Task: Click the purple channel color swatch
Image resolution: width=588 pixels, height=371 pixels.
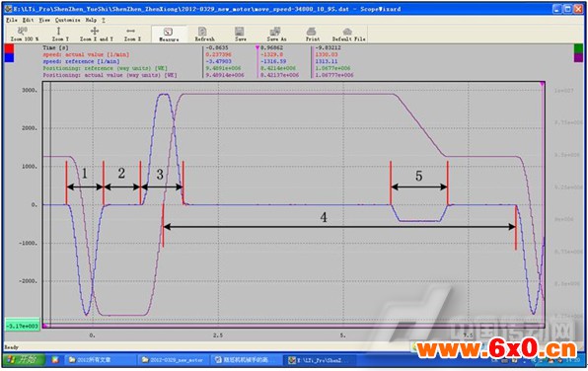Action: [578, 57]
